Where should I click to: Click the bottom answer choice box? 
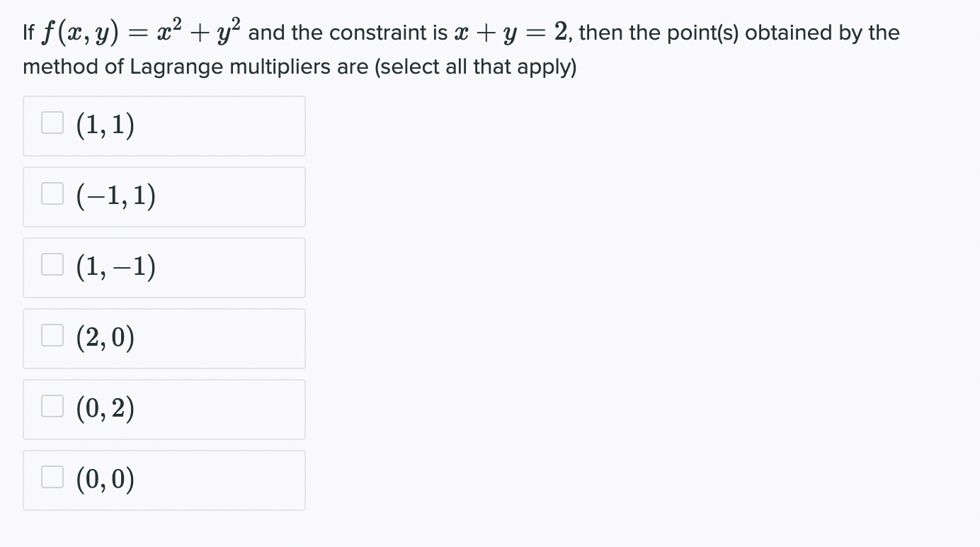tap(164, 480)
